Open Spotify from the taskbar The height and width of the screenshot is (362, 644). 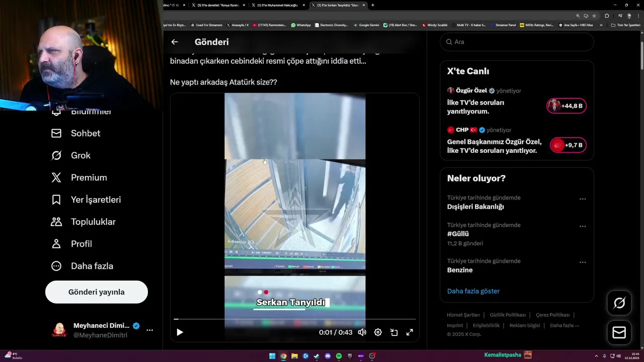(339, 356)
